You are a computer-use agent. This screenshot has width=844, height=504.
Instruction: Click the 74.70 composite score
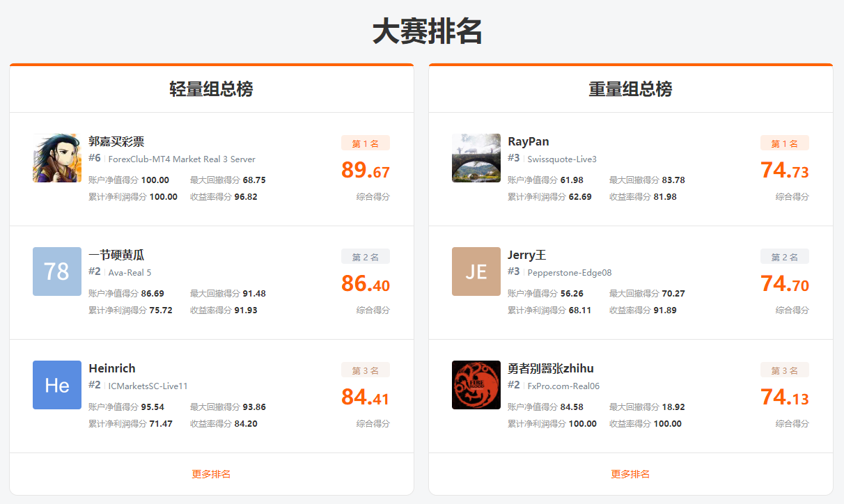coord(785,284)
